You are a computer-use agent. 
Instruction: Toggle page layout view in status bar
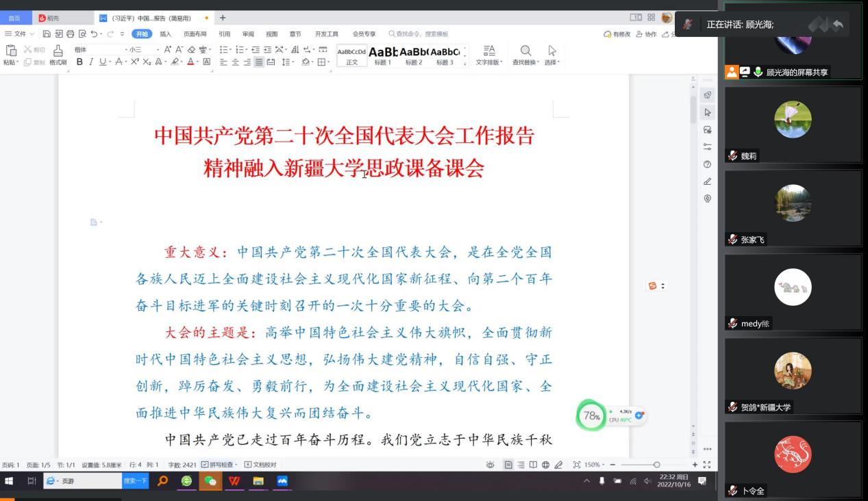508,465
